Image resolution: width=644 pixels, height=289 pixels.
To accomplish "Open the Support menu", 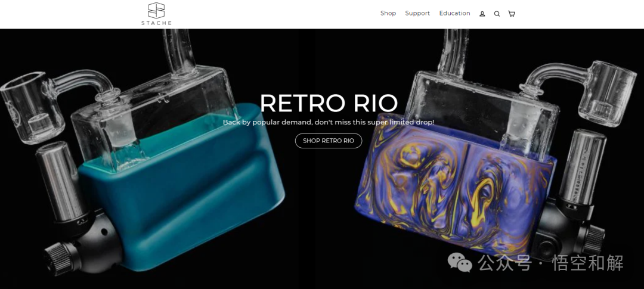I will tap(417, 13).
